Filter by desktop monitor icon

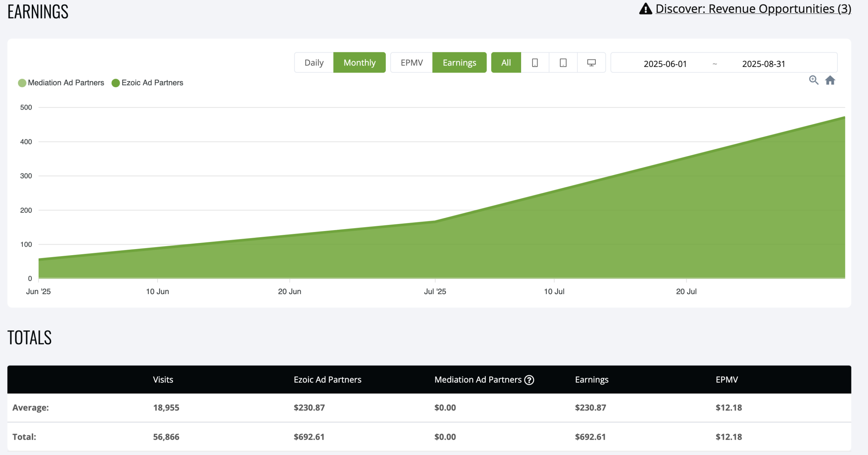tap(591, 63)
